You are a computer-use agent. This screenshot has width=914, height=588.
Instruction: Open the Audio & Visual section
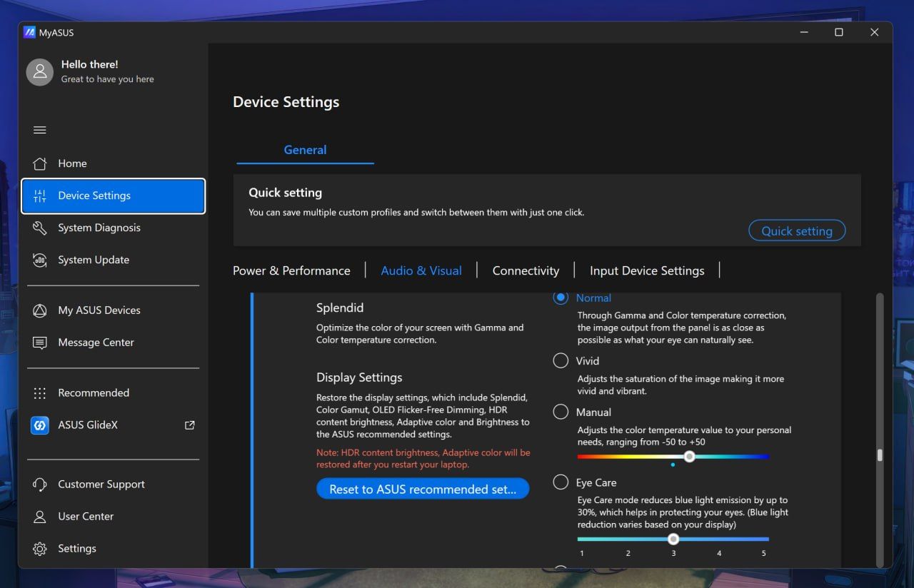click(421, 270)
